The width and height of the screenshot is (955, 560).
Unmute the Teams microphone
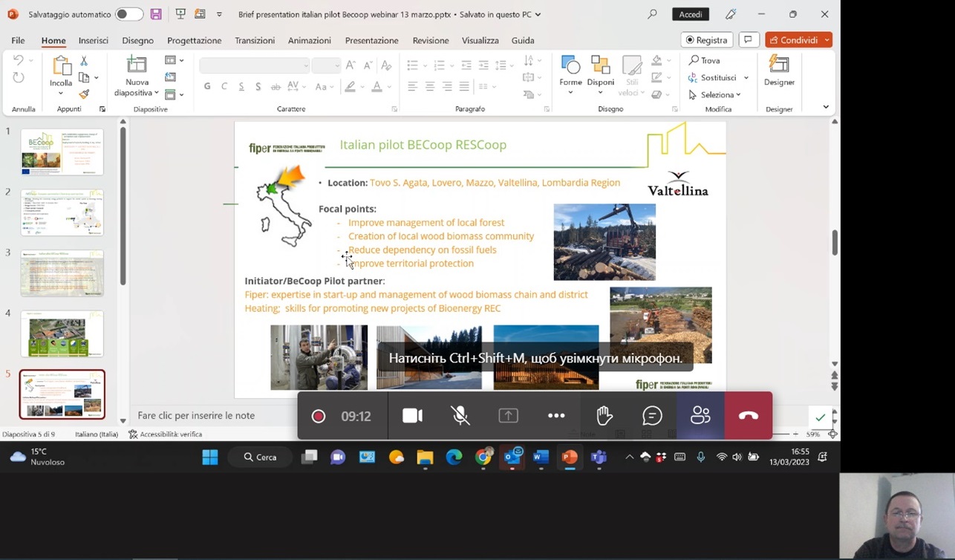460,416
